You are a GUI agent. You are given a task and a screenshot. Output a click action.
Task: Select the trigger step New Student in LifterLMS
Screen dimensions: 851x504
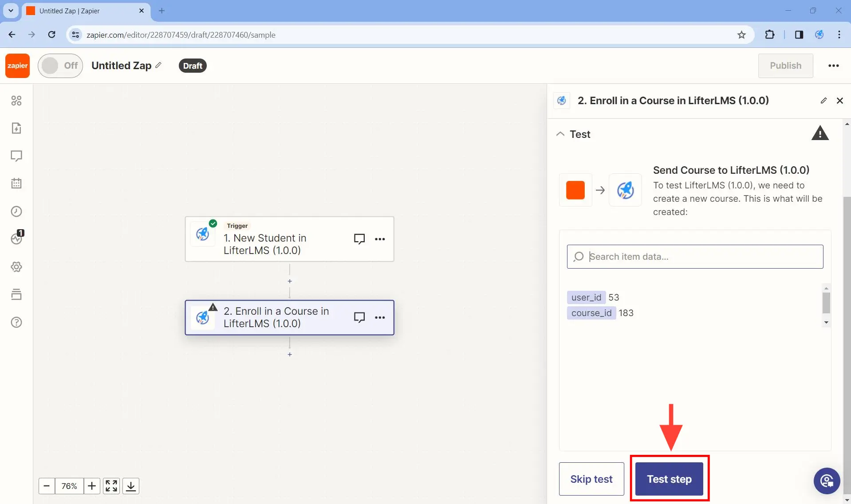coord(289,239)
